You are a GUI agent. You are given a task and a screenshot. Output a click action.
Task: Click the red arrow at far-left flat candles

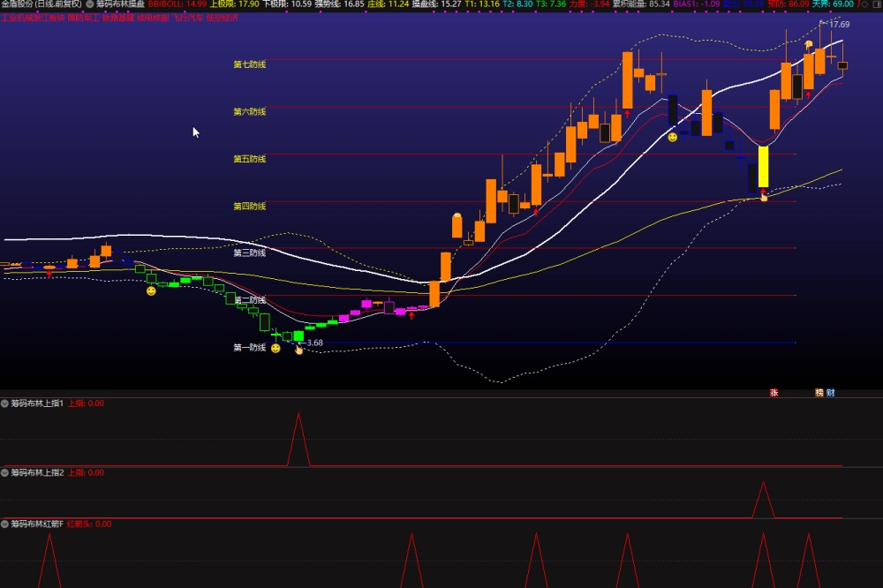49,275
